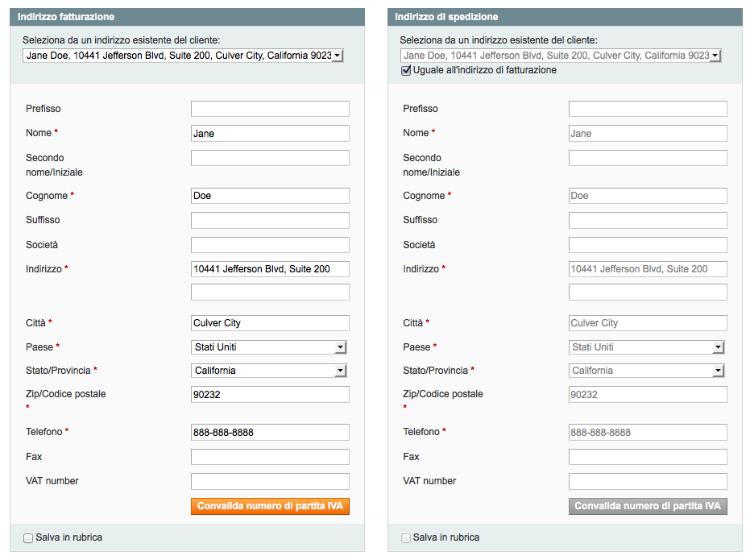
Task: Click the Società field in the billing form
Action: 270,244
